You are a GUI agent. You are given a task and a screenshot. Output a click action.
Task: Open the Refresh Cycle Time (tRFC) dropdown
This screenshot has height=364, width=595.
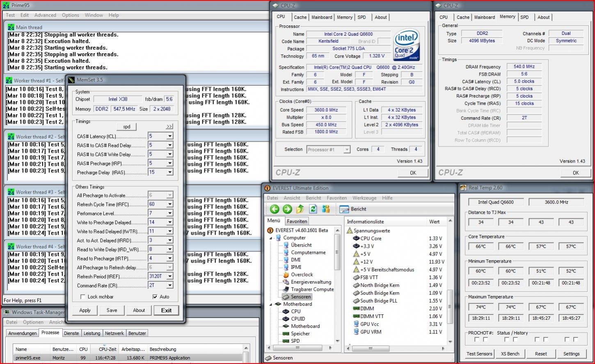point(169,204)
